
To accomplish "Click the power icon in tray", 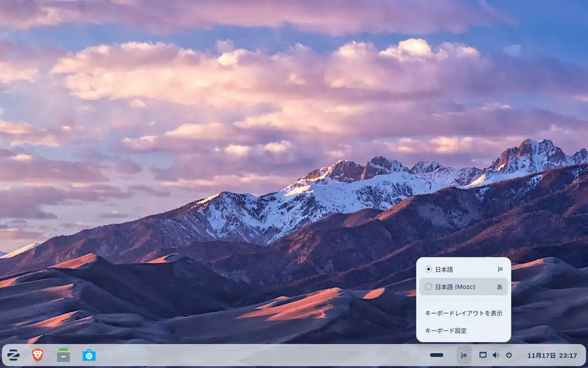I will click(x=509, y=355).
